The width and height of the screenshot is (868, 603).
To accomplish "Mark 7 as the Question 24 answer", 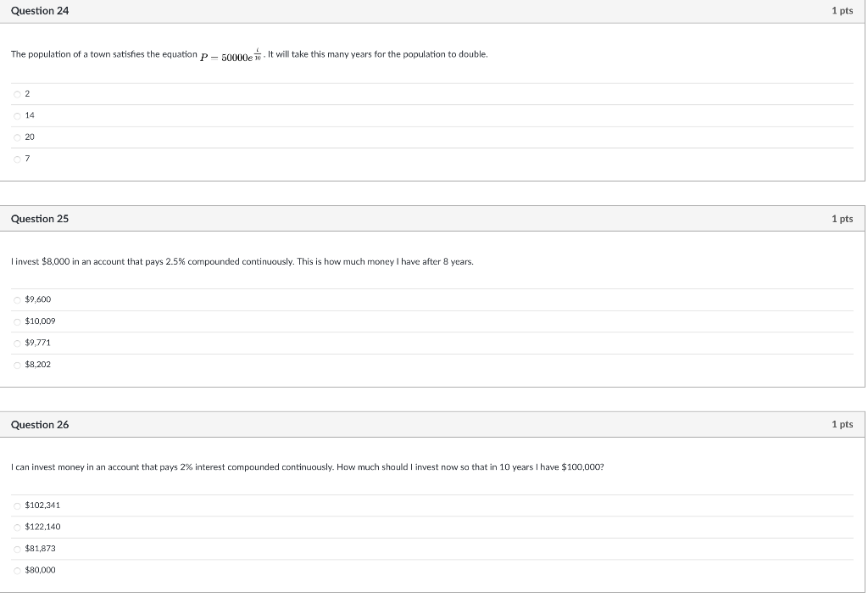I will [17, 159].
